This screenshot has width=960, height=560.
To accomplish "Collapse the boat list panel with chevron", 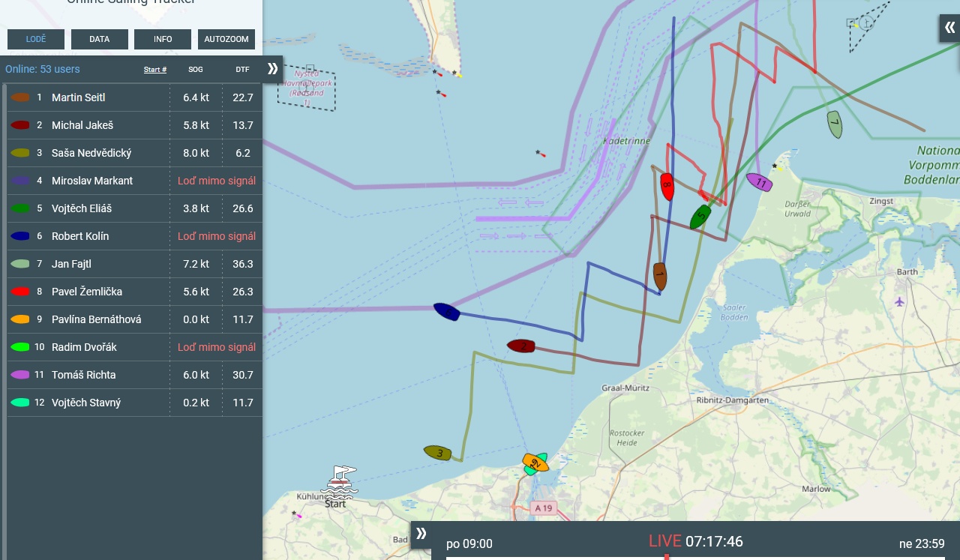I will coord(272,69).
